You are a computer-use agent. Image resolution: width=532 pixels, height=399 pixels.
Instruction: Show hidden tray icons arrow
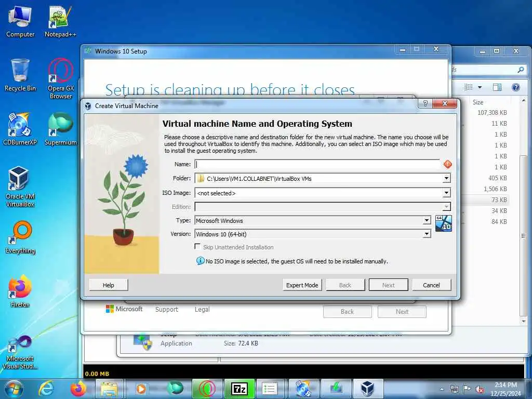(x=442, y=390)
